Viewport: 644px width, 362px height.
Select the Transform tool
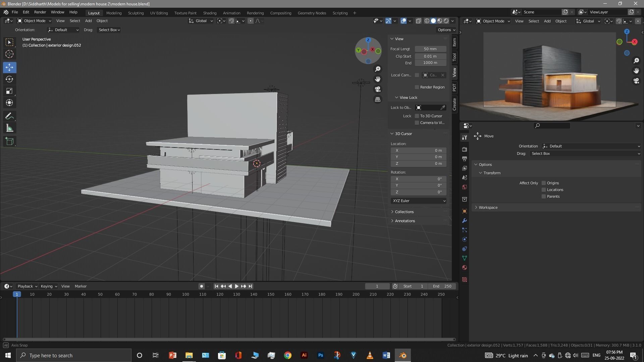9,103
